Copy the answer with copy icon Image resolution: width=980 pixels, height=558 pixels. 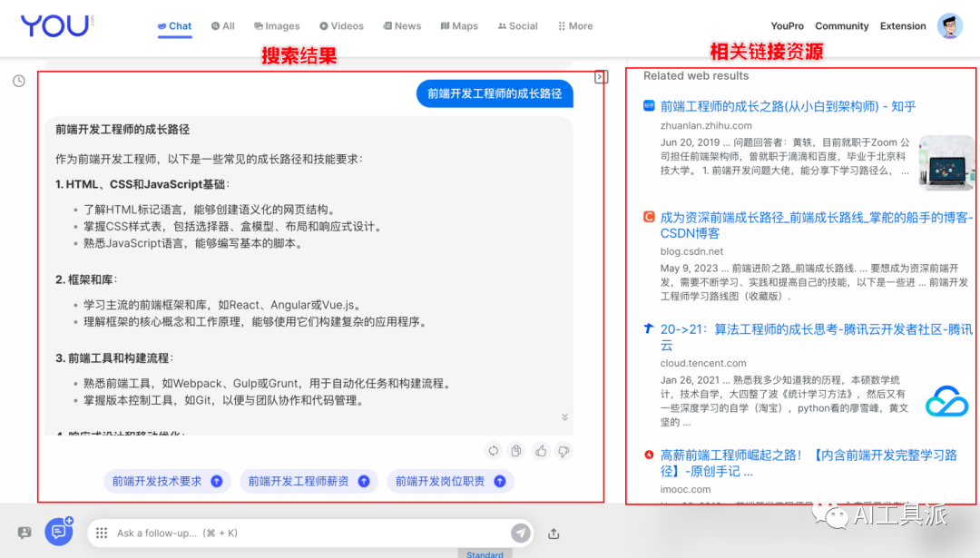pos(516,451)
